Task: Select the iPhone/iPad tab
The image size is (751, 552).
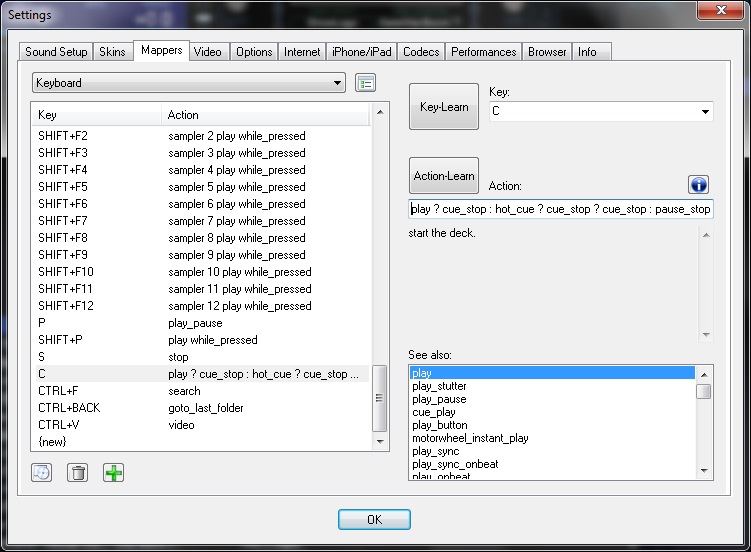Action: coord(361,52)
